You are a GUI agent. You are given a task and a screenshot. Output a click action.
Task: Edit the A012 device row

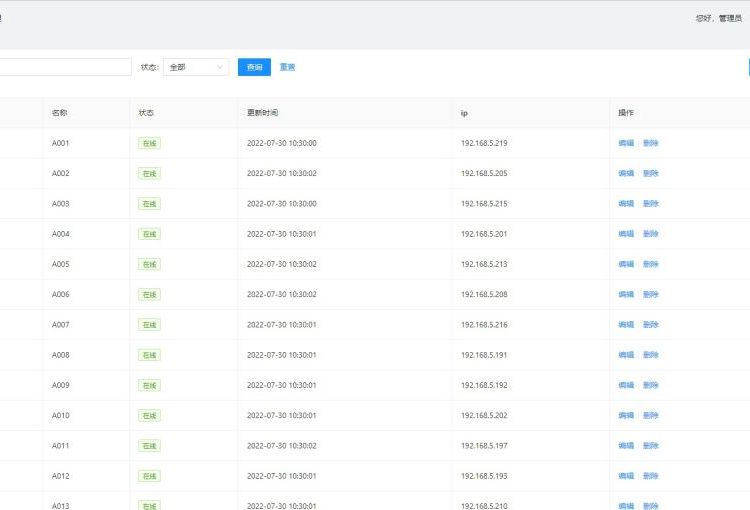626,476
